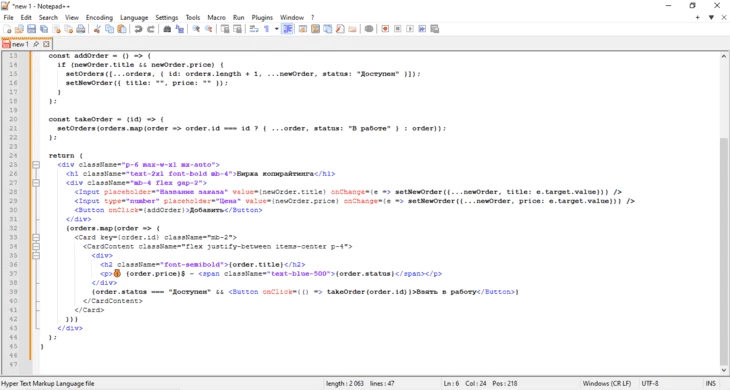
Task: Open a file via the folder icon
Action: (x=19, y=29)
